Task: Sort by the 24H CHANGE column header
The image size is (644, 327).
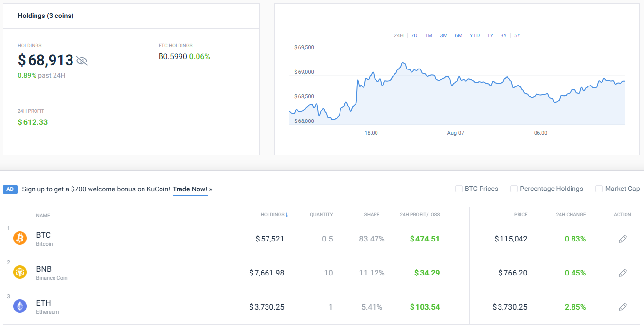Action: click(571, 214)
